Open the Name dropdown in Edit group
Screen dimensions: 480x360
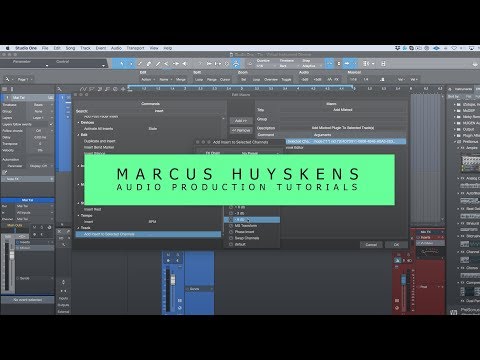(166, 80)
